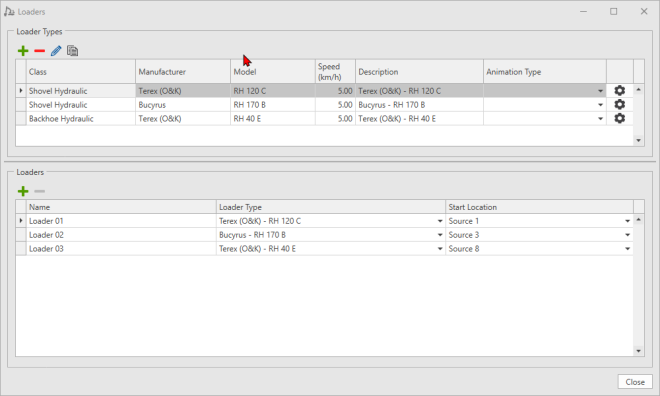The height and width of the screenshot is (396, 660).
Task: Select Bucyrus manufacturer cell
Action: coord(183,105)
